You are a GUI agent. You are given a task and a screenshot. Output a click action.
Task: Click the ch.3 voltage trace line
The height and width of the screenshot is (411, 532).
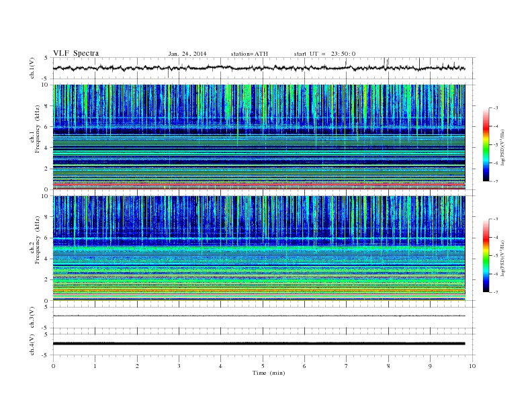click(259, 316)
